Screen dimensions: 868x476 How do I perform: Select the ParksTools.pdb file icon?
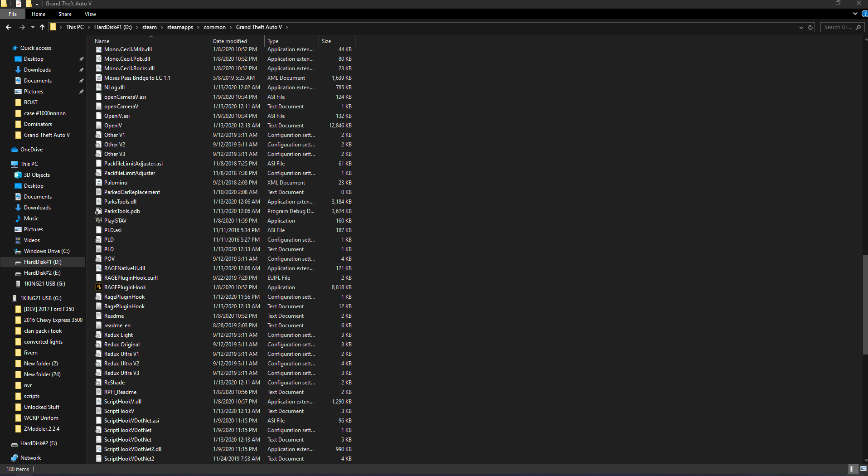pyautogui.click(x=98, y=211)
